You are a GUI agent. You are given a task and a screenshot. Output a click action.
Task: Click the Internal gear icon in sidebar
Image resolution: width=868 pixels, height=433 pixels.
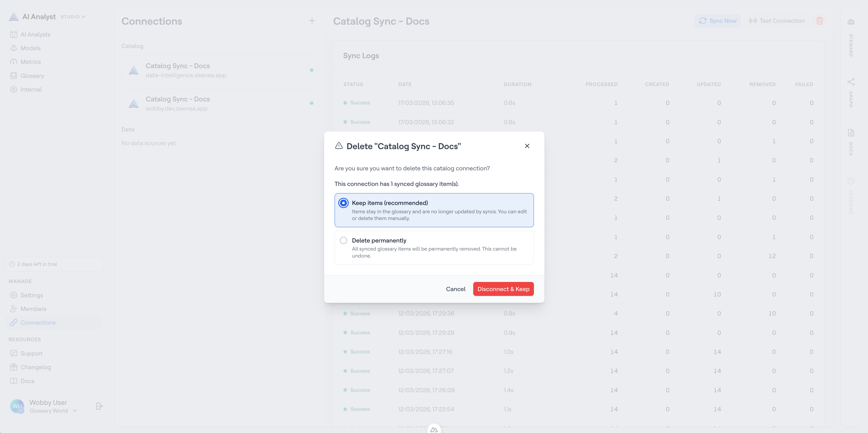click(14, 89)
